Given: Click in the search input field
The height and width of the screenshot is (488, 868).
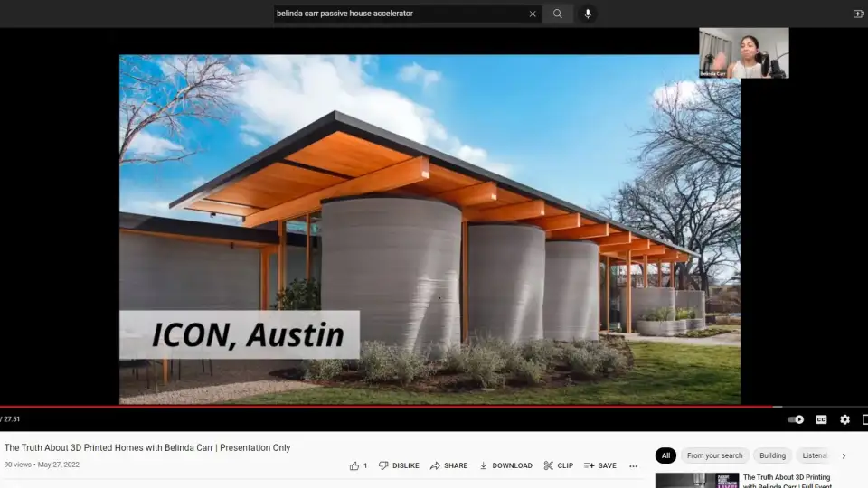Looking at the screenshot, I should click(398, 14).
